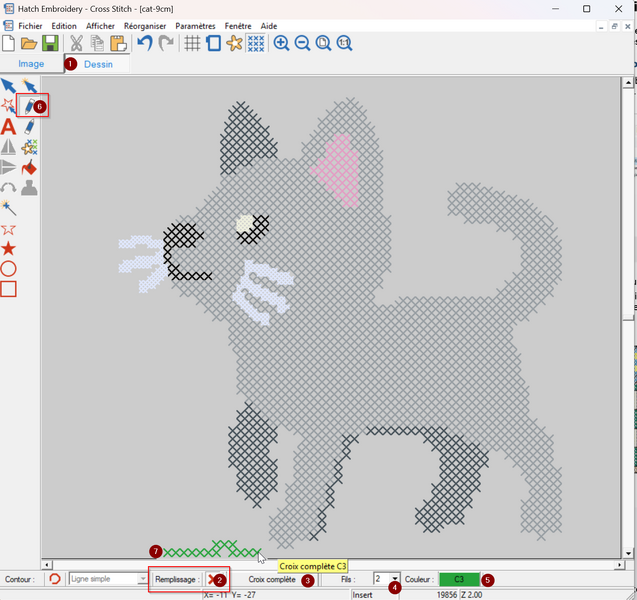Click the save (green floppy disk) icon
This screenshot has height=600, width=637.
(x=50, y=43)
